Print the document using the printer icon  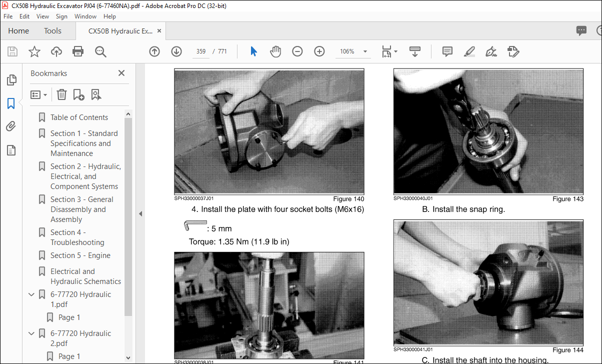coord(78,51)
